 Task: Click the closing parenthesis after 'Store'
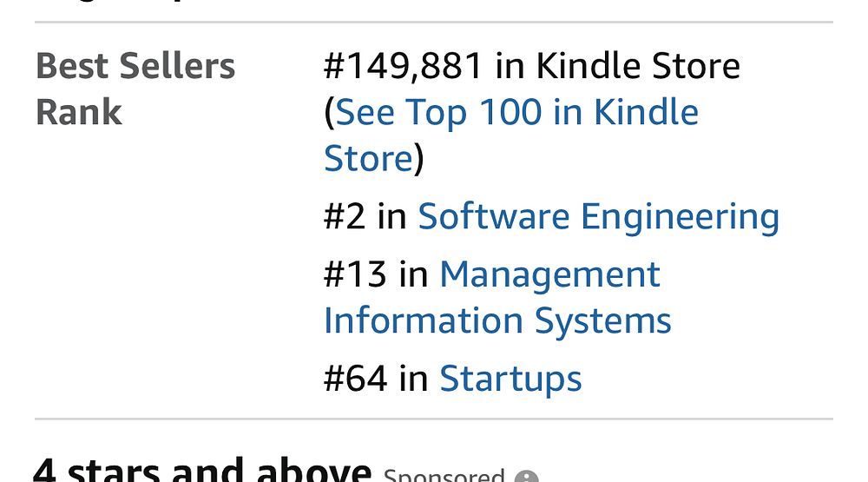pos(419,160)
